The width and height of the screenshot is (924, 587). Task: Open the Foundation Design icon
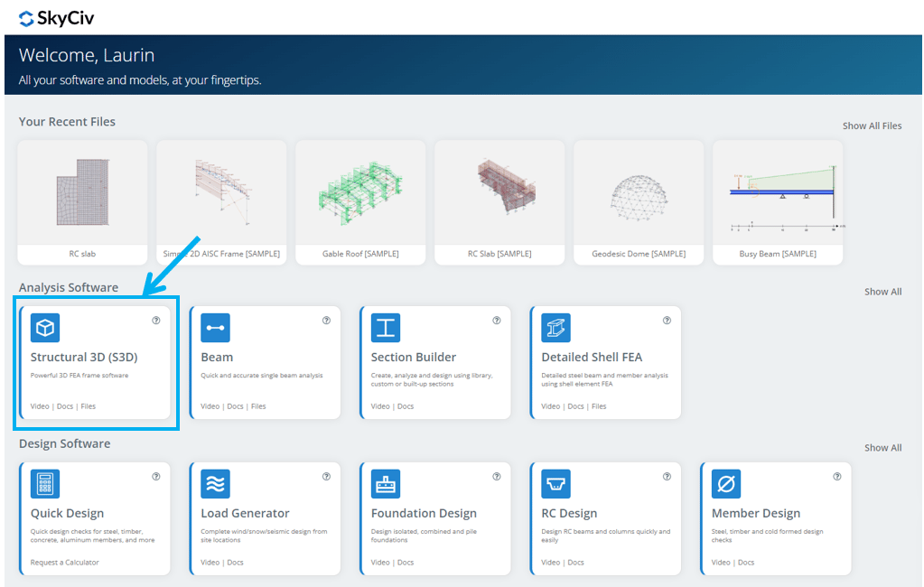coord(386,484)
